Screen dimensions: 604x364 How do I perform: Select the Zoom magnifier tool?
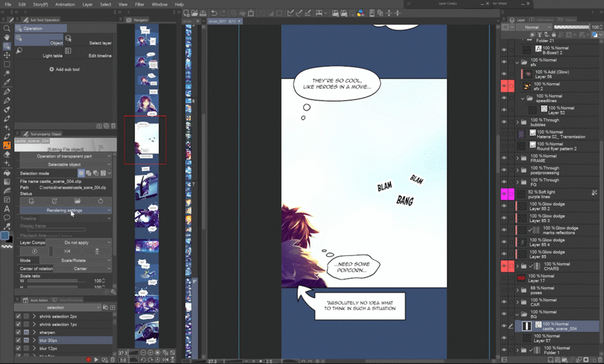click(7, 28)
